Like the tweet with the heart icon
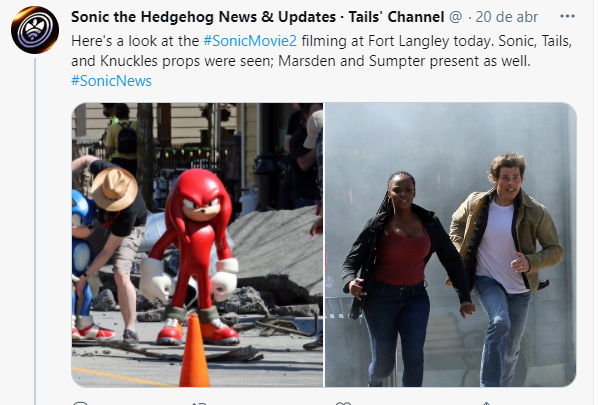Image resolution: width=599 pixels, height=405 pixels. [343, 403]
